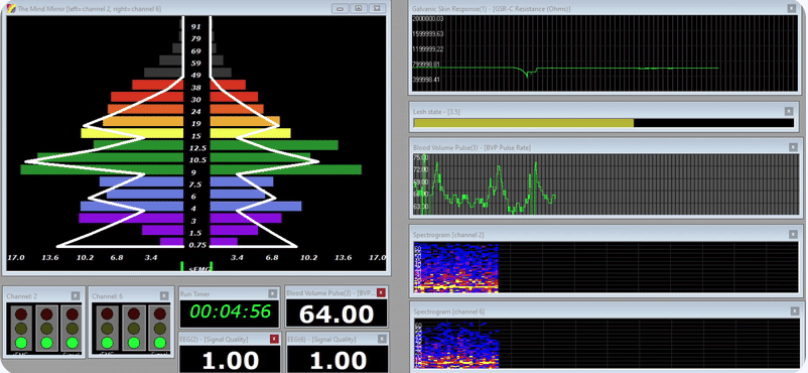Viewport: 808px width, 373px height.
Task: Click the BVP Pulse Rate graph
Action: (x=605, y=184)
